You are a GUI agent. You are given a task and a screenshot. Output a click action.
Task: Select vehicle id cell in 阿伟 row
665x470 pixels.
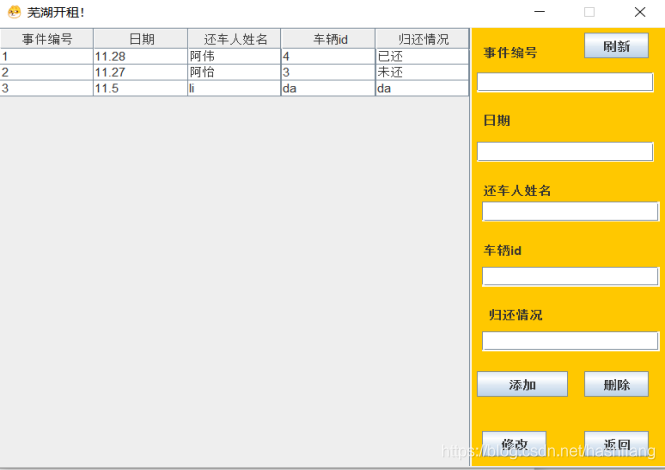pyautogui.click(x=328, y=56)
